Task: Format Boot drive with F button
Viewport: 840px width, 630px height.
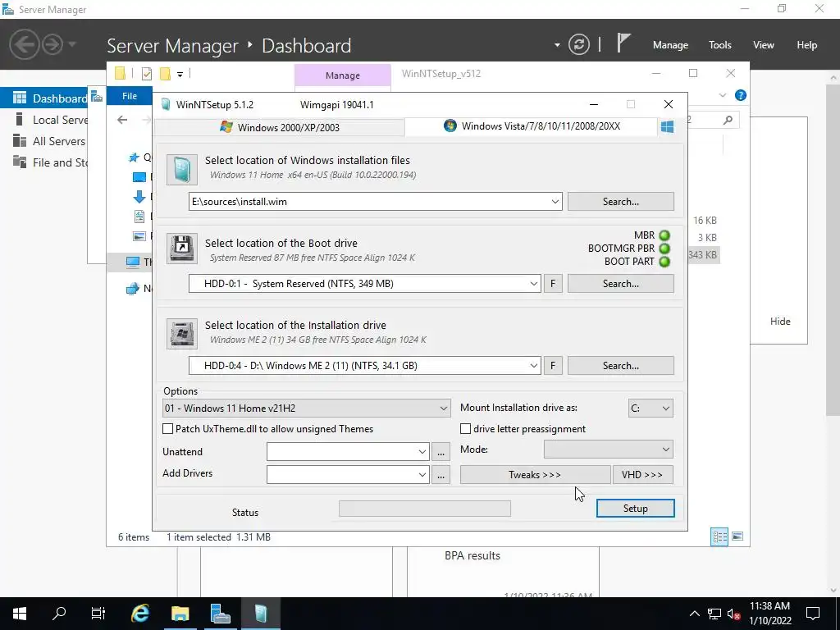Action: (553, 283)
